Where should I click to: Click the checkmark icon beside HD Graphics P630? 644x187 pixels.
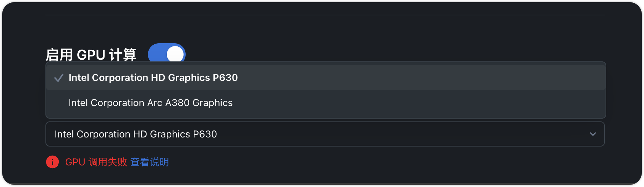[x=59, y=78]
